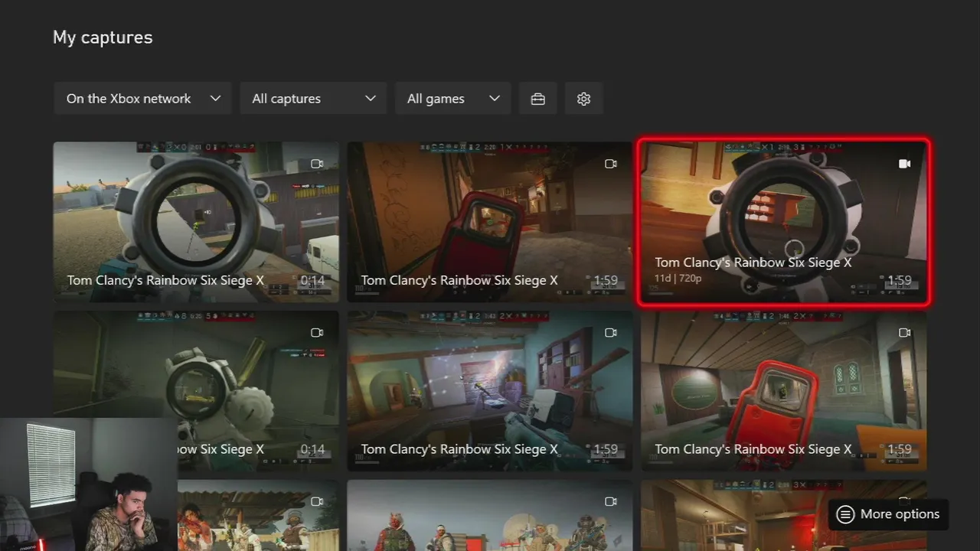Expand the On the Xbox network dropdown
Viewport: 980px width, 551px height.
tap(142, 99)
